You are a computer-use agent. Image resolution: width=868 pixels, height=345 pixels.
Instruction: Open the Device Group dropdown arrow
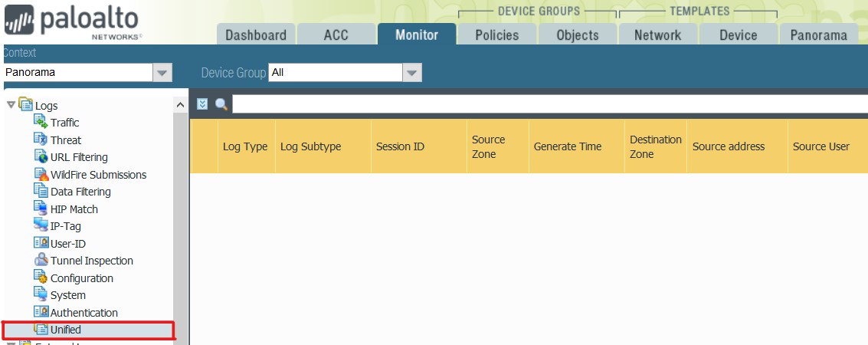(412, 73)
